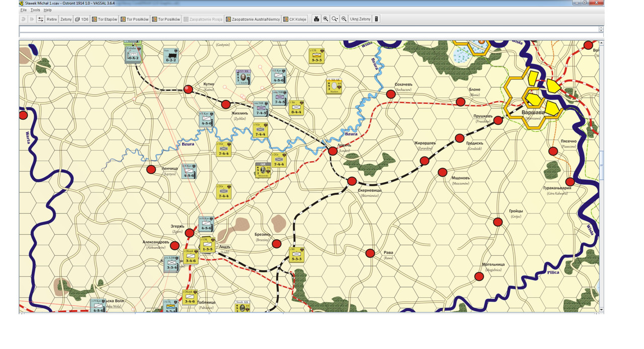This screenshot has height=349, width=644.
Task: Click the Пясечно town marker
Action: [553, 151]
